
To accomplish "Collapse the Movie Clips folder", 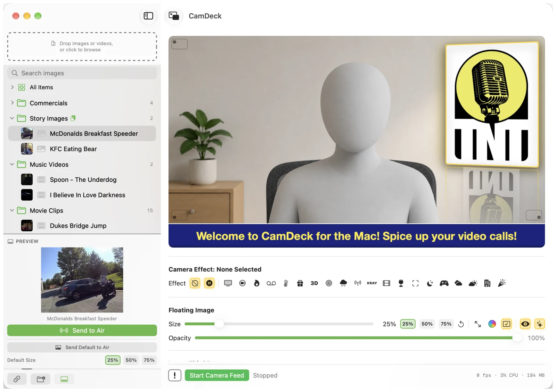I will pyautogui.click(x=12, y=210).
